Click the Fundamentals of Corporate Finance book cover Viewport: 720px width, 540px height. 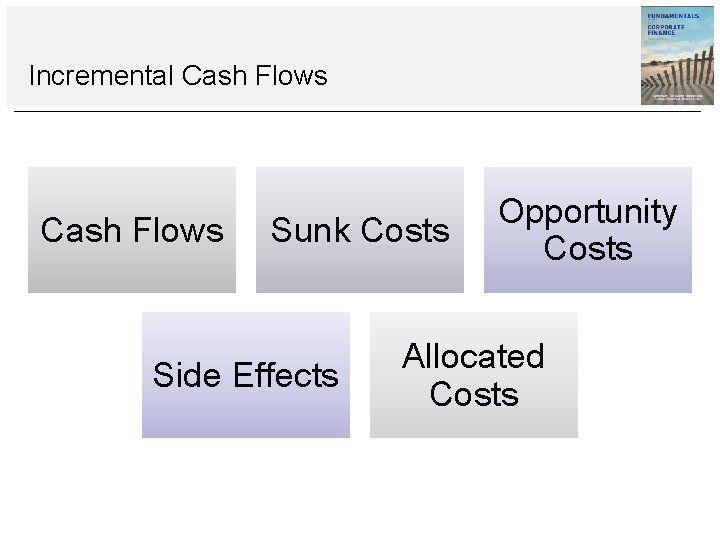[x=677, y=55]
